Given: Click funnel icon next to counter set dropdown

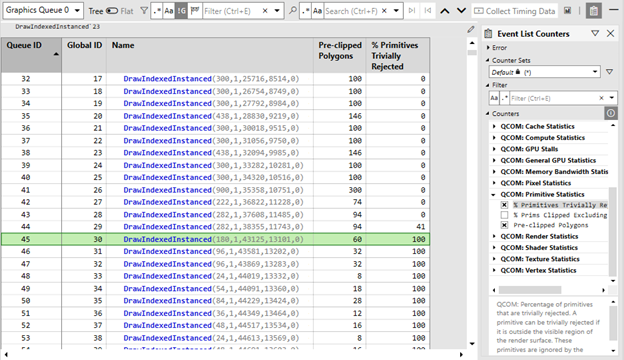Looking at the screenshot, I should [609, 72].
